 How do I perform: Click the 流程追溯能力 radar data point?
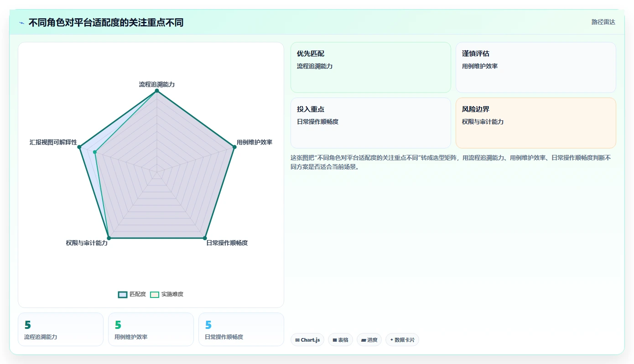click(x=157, y=91)
